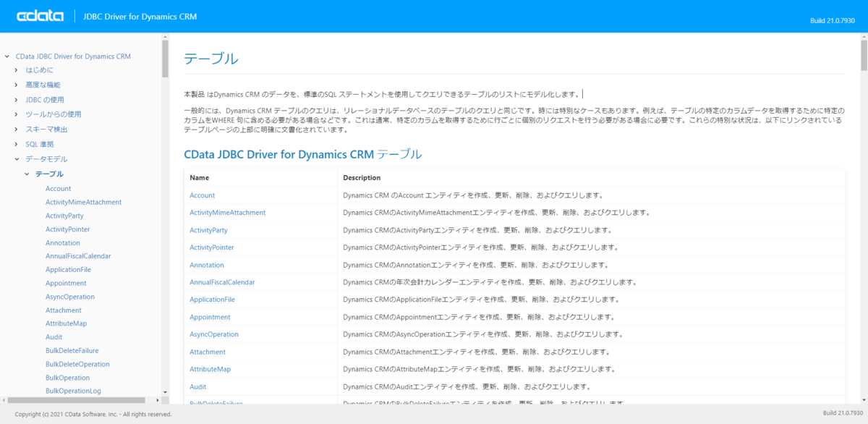This screenshot has height=424, width=868.
Task: Click the CData logo in header
Action: (x=41, y=16)
